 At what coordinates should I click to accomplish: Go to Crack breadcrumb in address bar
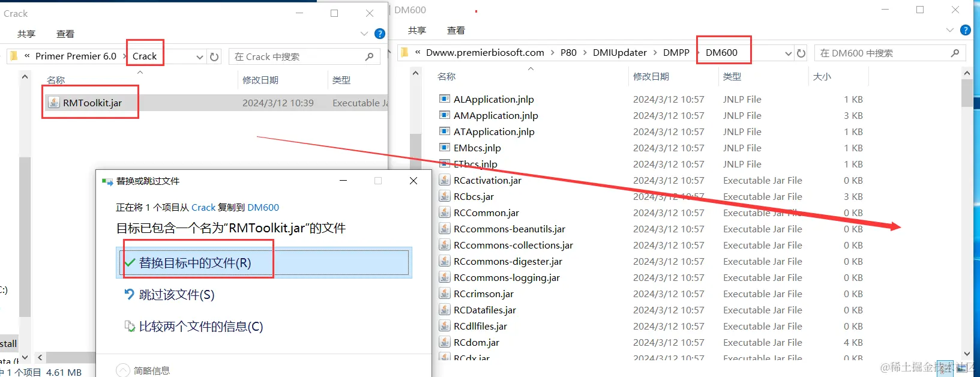145,56
